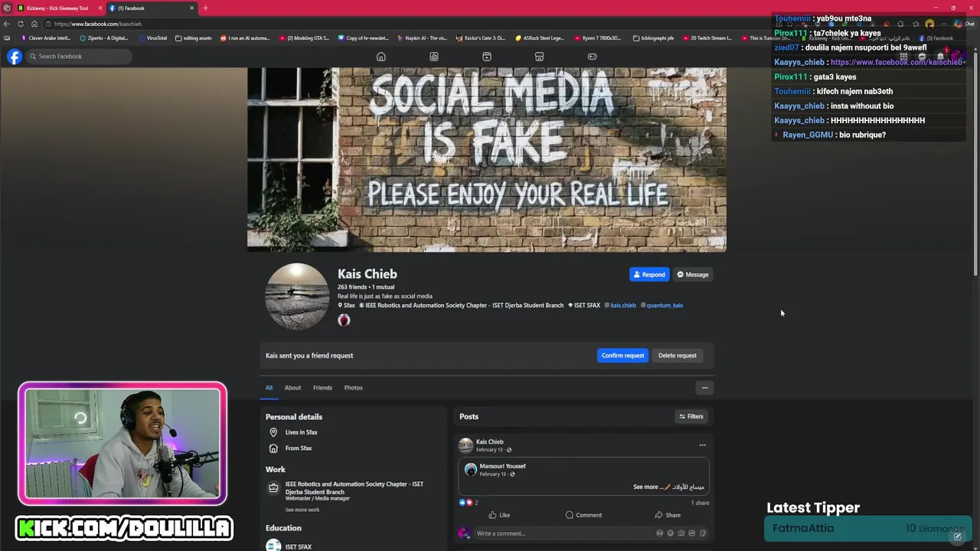980x551 pixels.
Task: Open the Gaming controller icon
Action: (592, 57)
